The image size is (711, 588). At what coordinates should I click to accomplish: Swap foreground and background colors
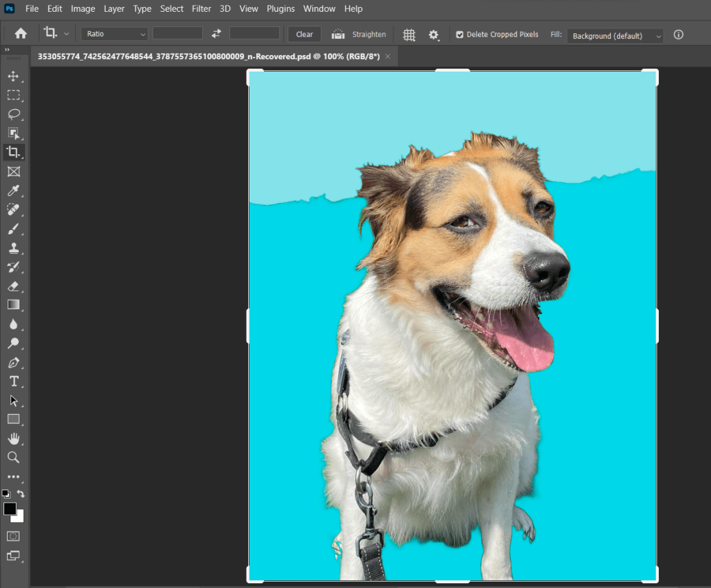[21, 493]
